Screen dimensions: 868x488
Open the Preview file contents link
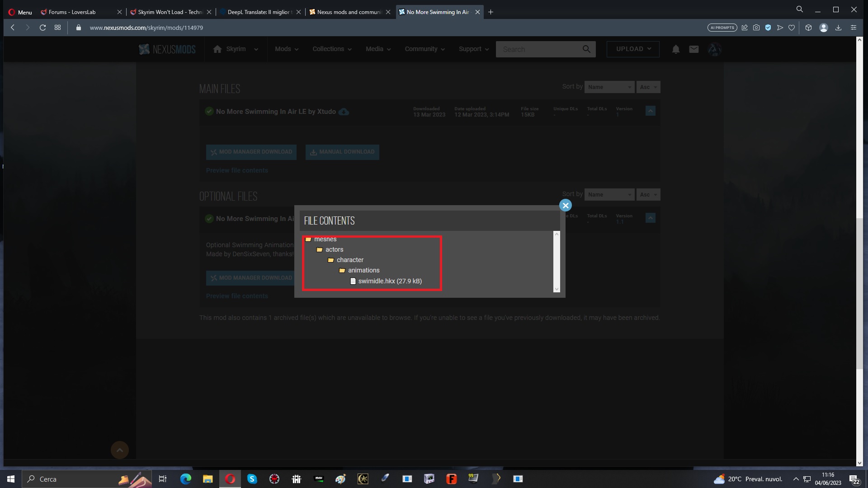coord(237,170)
